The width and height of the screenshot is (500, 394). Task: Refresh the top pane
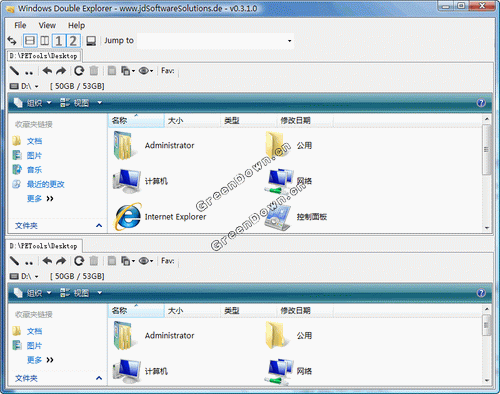click(79, 71)
